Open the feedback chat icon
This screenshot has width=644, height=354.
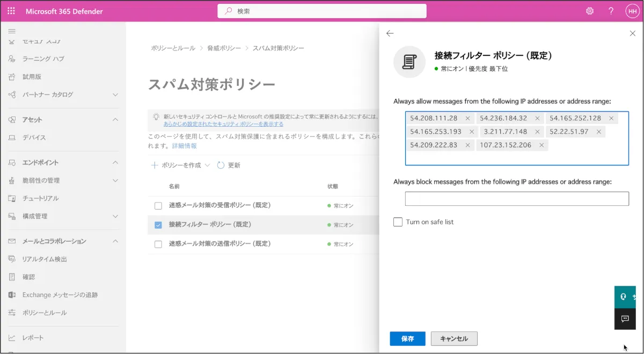625,319
